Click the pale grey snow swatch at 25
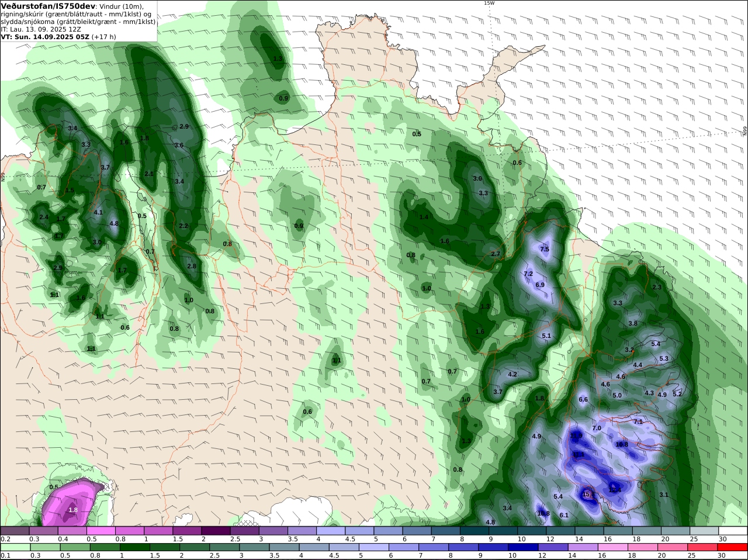748x560 pixels. [704, 531]
